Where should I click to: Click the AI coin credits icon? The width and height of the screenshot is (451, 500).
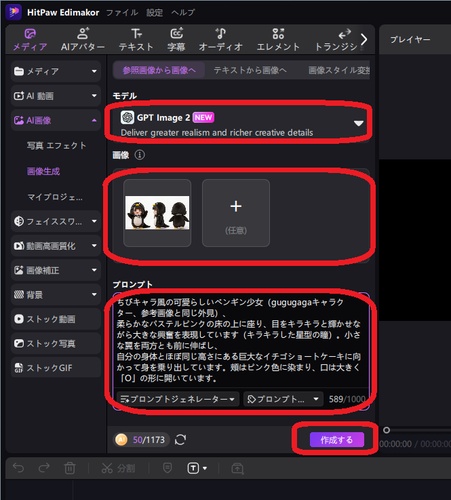tap(121, 440)
